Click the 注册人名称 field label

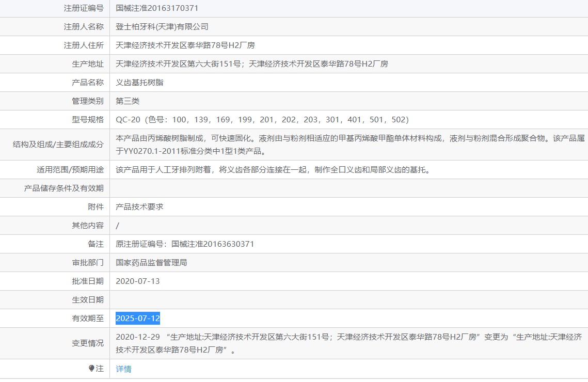tap(84, 27)
